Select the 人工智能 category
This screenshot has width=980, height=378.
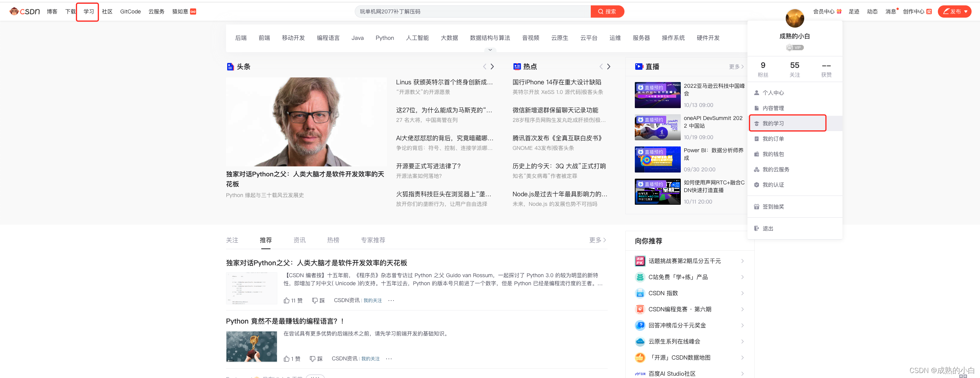[x=418, y=38]
